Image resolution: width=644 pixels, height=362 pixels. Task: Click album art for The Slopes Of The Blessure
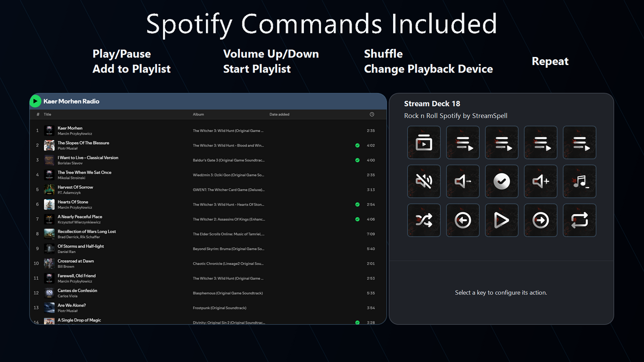click(x=49, y=146)
